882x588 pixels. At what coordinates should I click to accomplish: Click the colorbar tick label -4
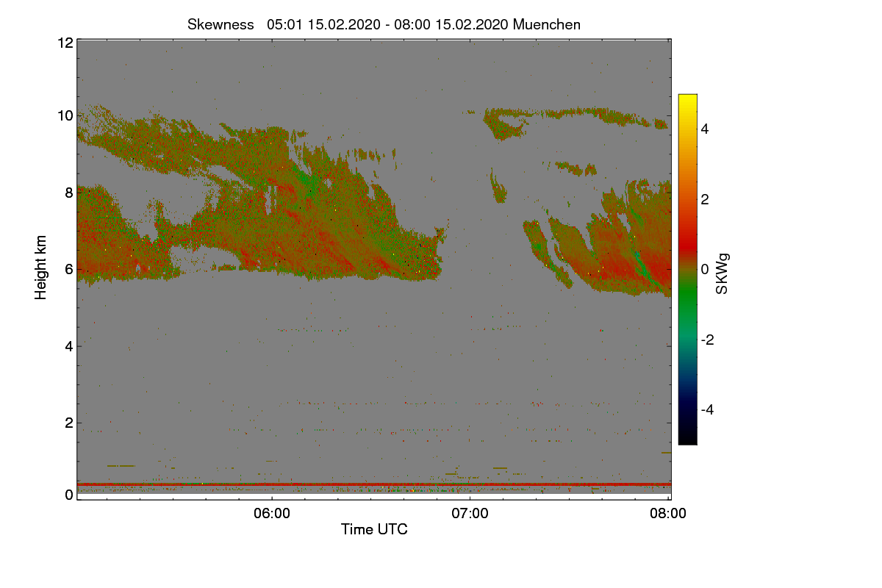(x=708, y=409)
